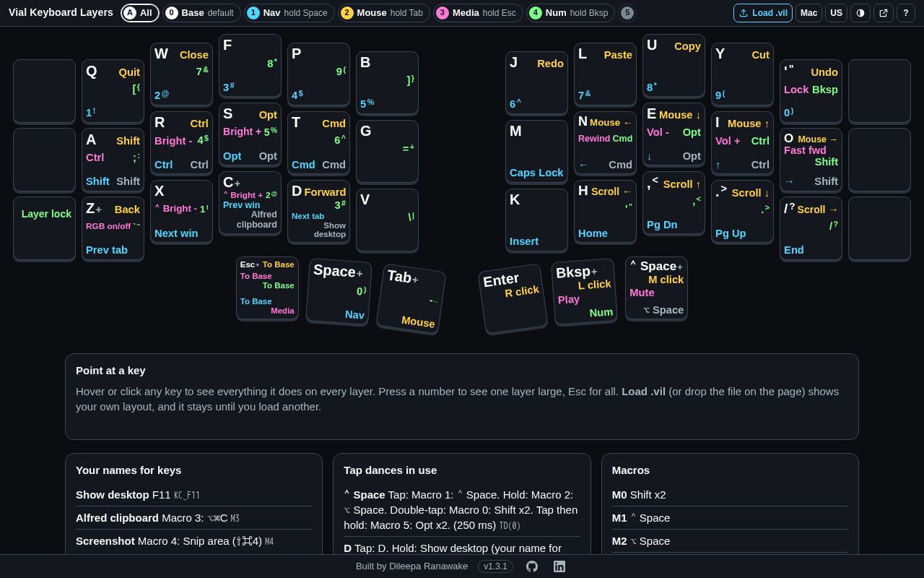Toggle the US keyboard layout button
Viewport: 924px width, 578px height.
point(837,13)
